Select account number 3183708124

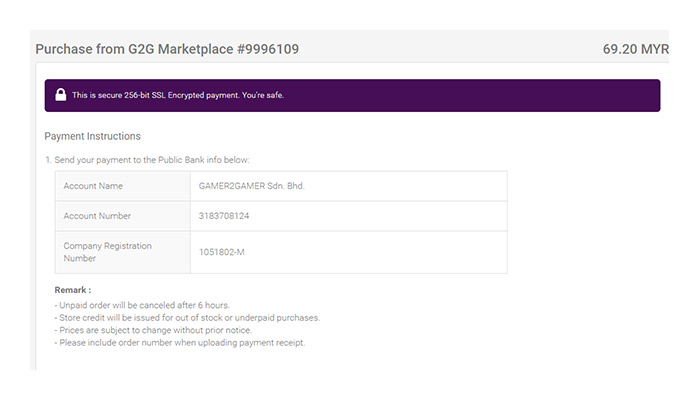pos(224,216)
